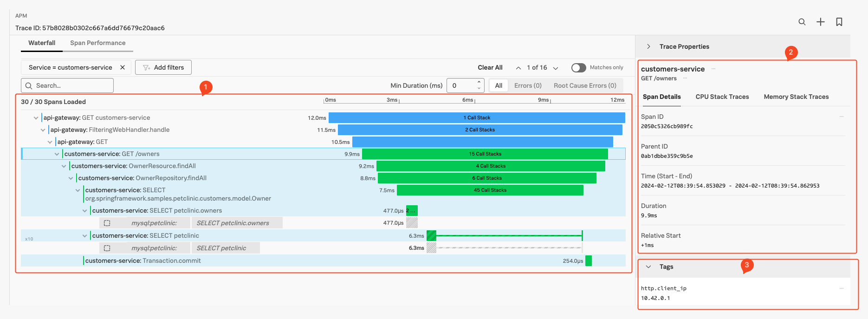Viewport: 868px width, 319px height.
Task: Toggle the Matches only switch
Action: (578, 68)
